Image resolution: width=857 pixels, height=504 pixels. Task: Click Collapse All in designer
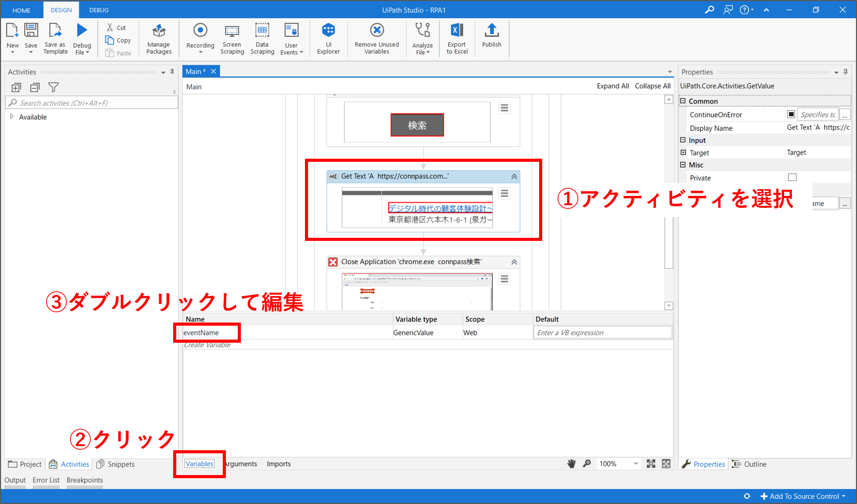point(652,86)
